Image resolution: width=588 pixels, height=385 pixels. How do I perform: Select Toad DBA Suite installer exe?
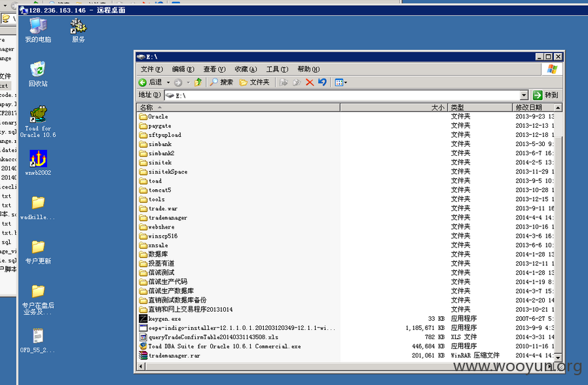224,346
